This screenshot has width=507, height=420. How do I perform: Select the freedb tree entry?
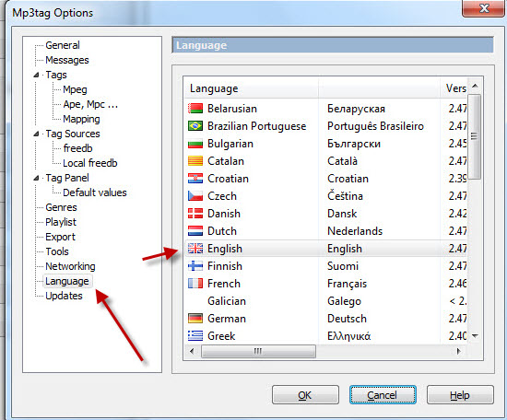(x=77, y=148)
